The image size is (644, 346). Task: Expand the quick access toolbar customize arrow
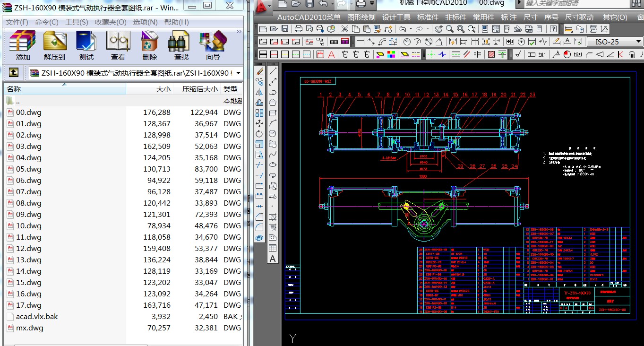coord(372,4)
